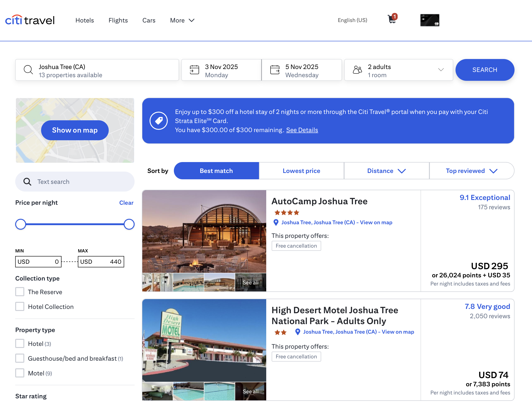Open See Details link in banner
532x404 pixels.
tap(302, 130)
